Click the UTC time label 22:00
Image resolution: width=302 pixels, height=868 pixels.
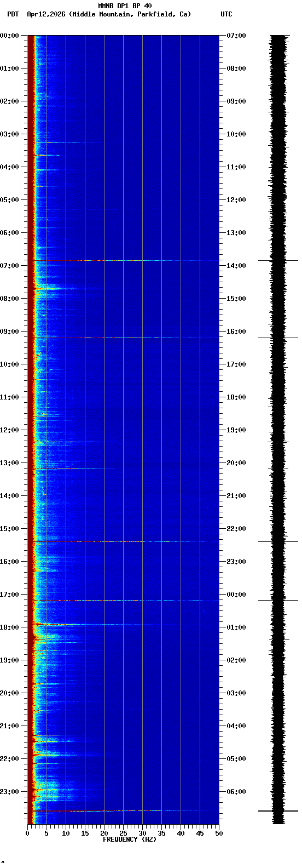236,529
